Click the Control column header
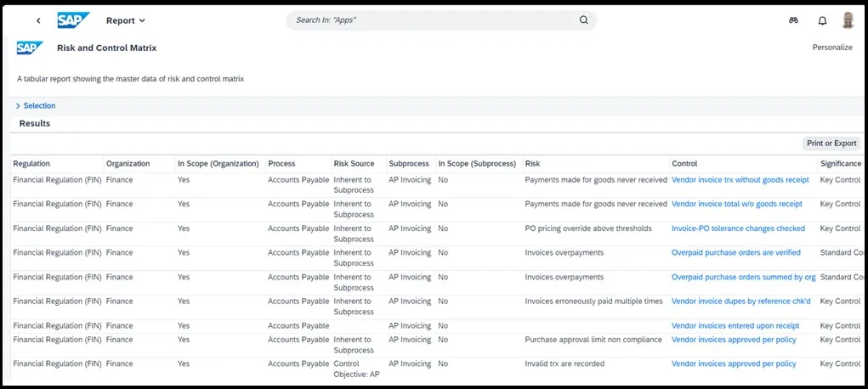 (x=684, y=164)
